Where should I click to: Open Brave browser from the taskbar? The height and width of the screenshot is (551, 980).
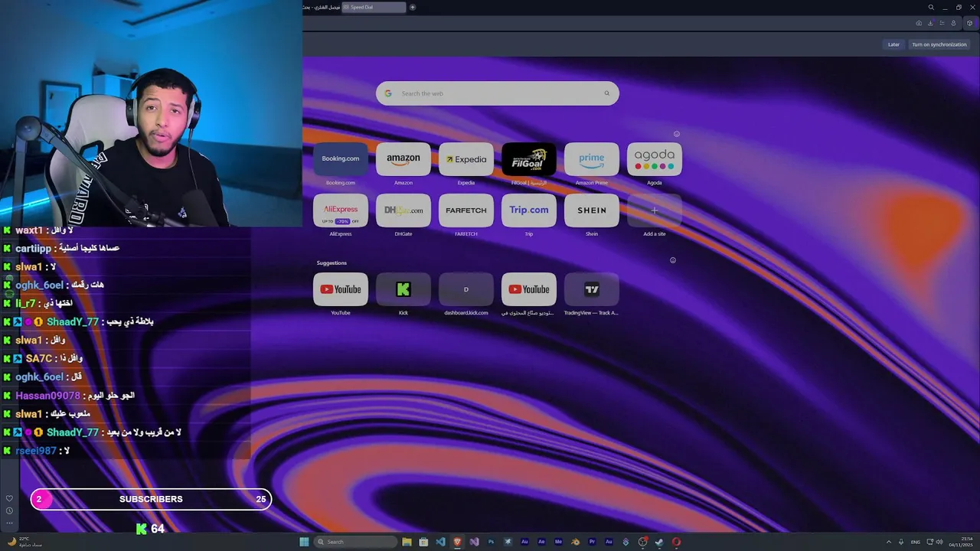click(x=458, y=542)
